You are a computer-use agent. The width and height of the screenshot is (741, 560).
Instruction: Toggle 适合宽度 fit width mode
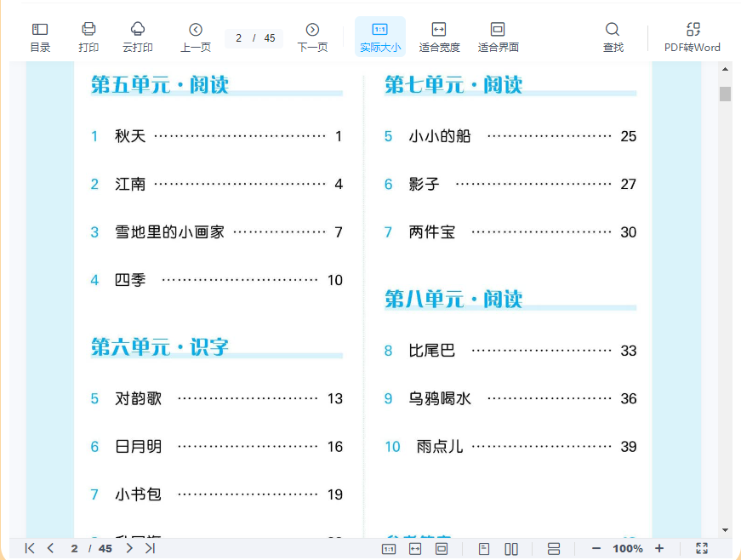pyautogui.click(x=439, y=37)
